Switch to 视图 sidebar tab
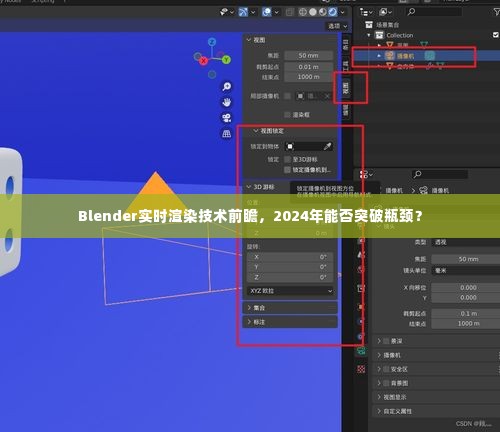 346,88
